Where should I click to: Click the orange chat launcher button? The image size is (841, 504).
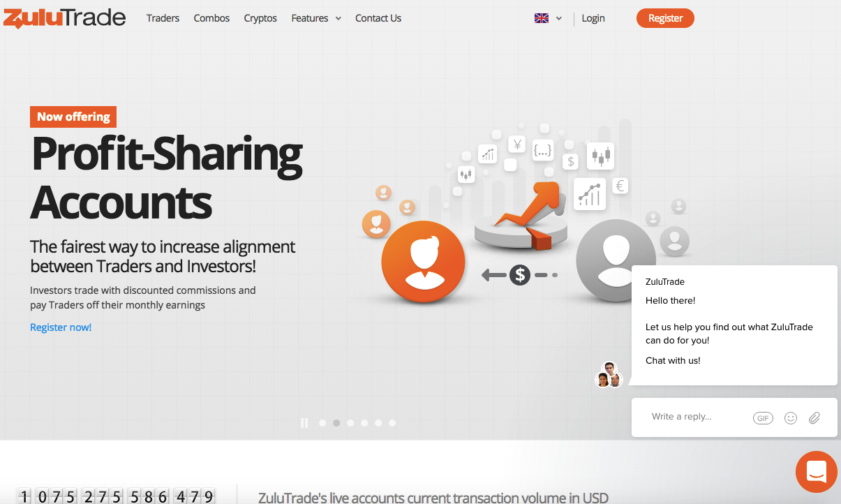click(x=817, y=472)
